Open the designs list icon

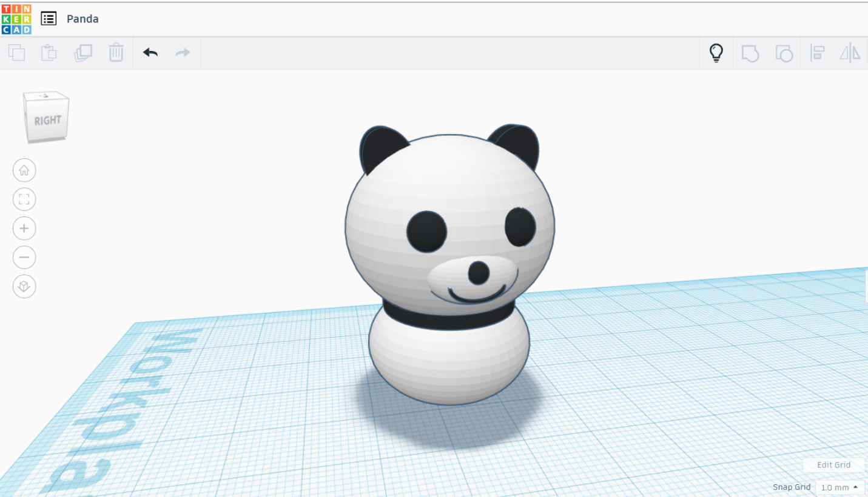pos(49,18)
